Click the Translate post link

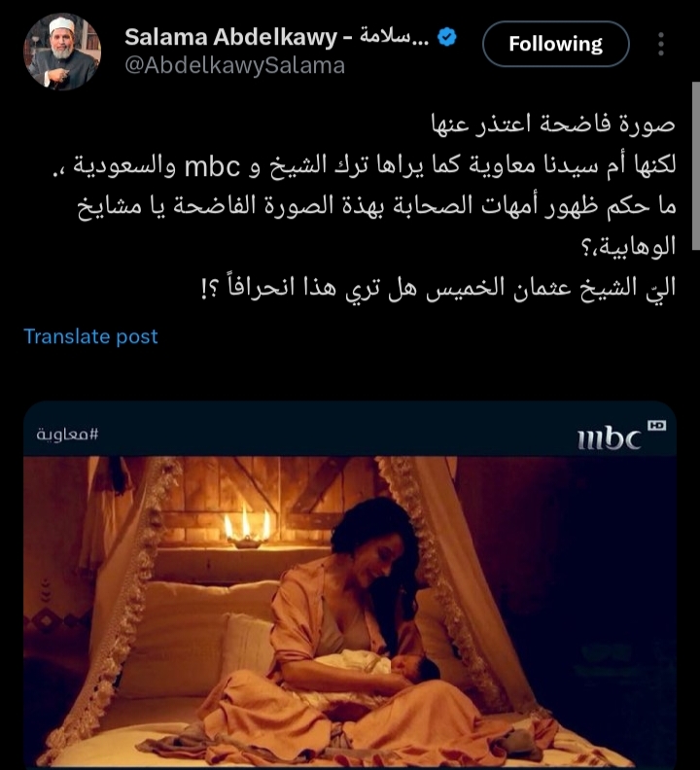pos(90,336)
